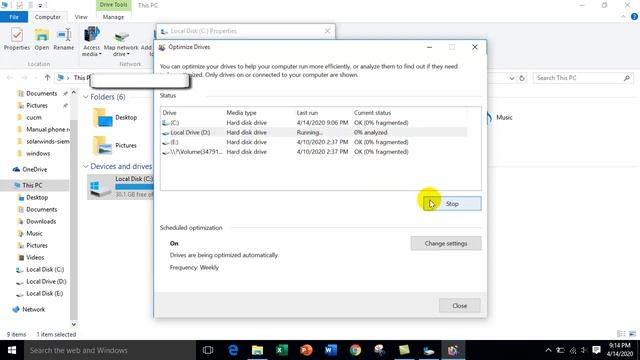
Task: Collapse the Devices and drives group
Action: pos(86,166)
